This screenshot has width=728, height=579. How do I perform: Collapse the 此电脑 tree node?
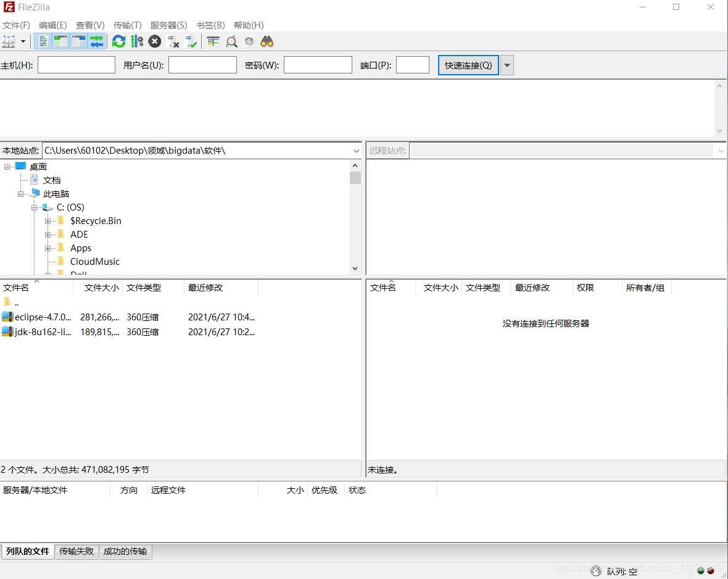[20, 194]
